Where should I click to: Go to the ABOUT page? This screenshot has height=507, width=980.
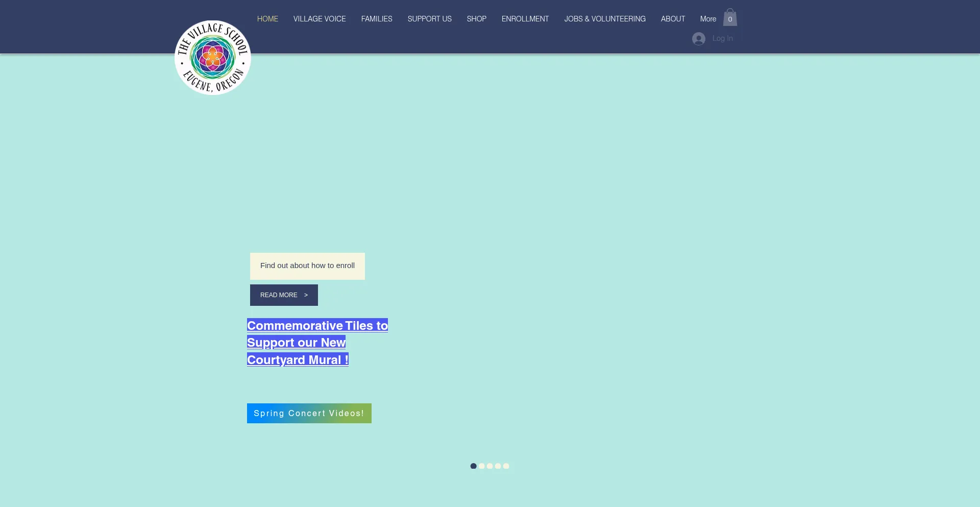673,19
